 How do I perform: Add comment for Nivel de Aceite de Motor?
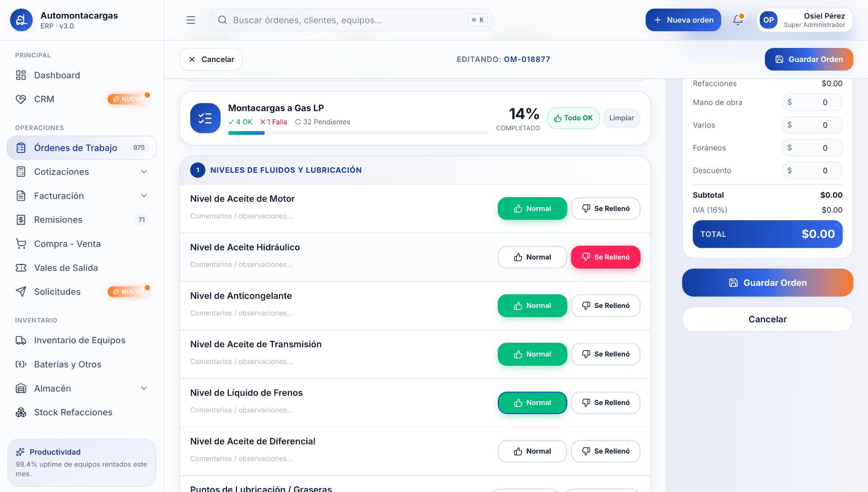[339, 216]
